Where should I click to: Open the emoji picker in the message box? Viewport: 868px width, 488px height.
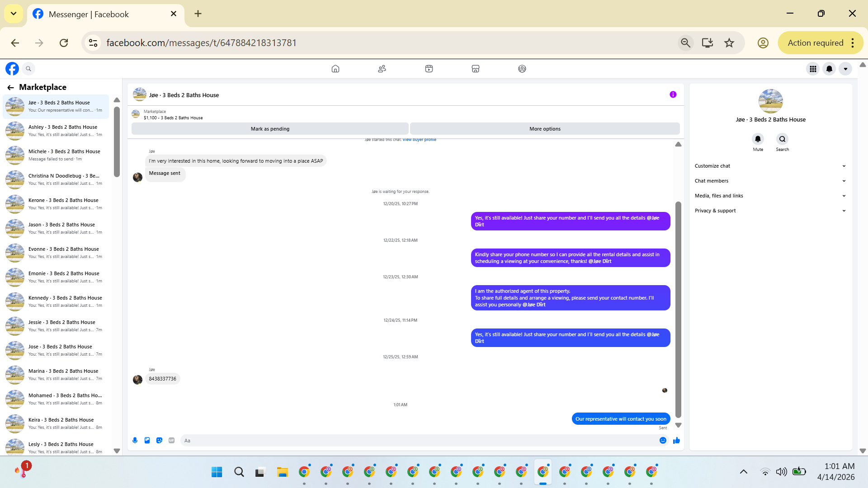pos(663,441)
